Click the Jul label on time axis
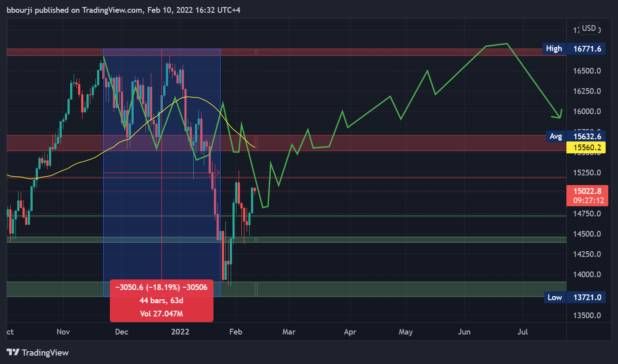Image resolution: width=618 pixels, height=364 pixels. [x=523, y=331]
